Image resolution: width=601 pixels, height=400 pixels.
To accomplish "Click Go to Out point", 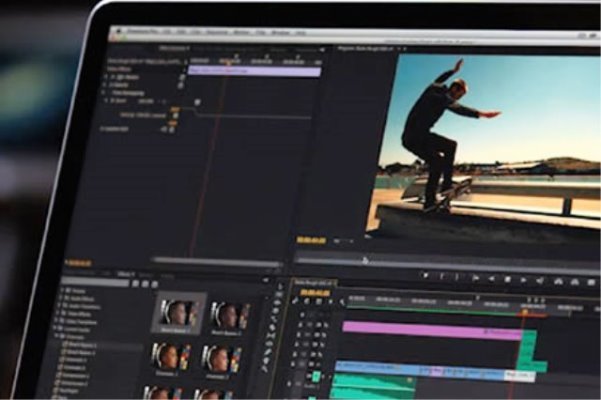I will pos(540,281).
